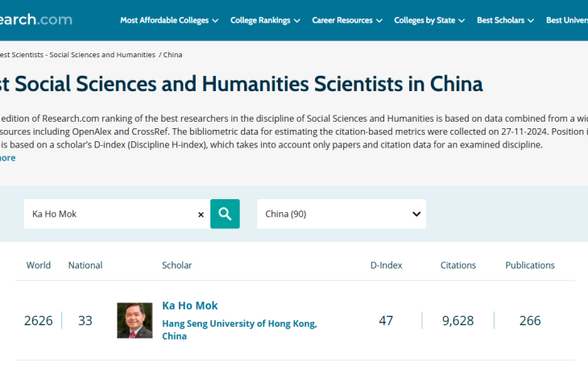The image size is (588, 371).
Task: Click the Research.com site logo
Action: pos(36,19)
